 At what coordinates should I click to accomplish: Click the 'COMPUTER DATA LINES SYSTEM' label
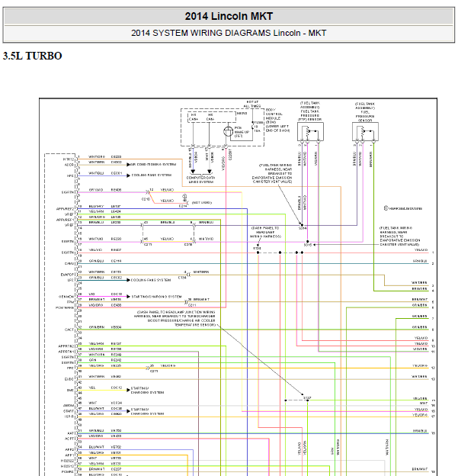pyautogui.click(x=200, y=180)
